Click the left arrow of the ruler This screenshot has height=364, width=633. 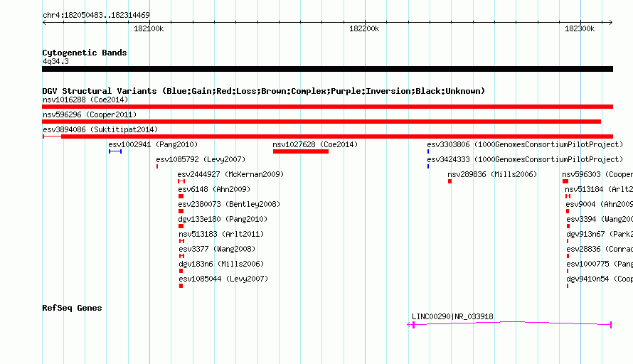tap(44, 22)
